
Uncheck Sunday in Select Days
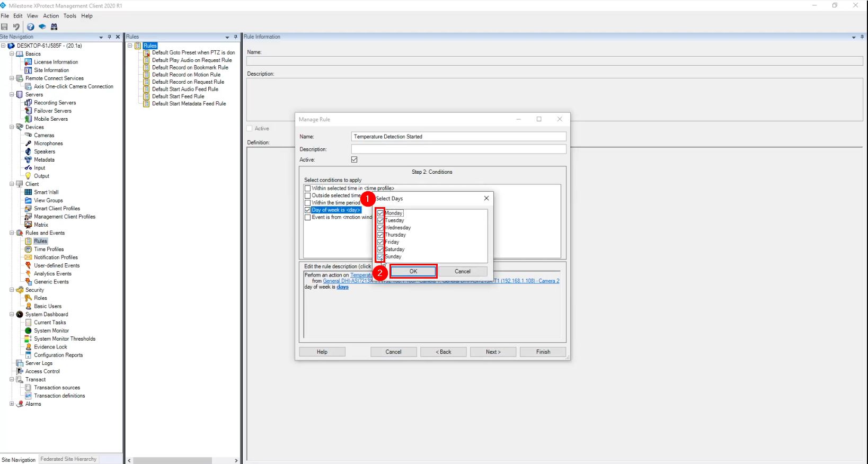380,256
